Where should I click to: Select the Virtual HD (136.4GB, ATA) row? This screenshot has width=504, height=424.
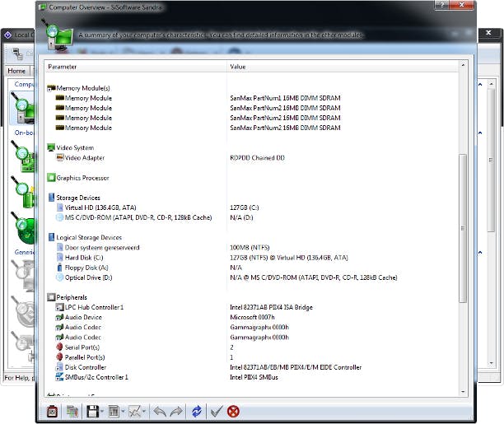pyautogui.click(x=100, y=207)
